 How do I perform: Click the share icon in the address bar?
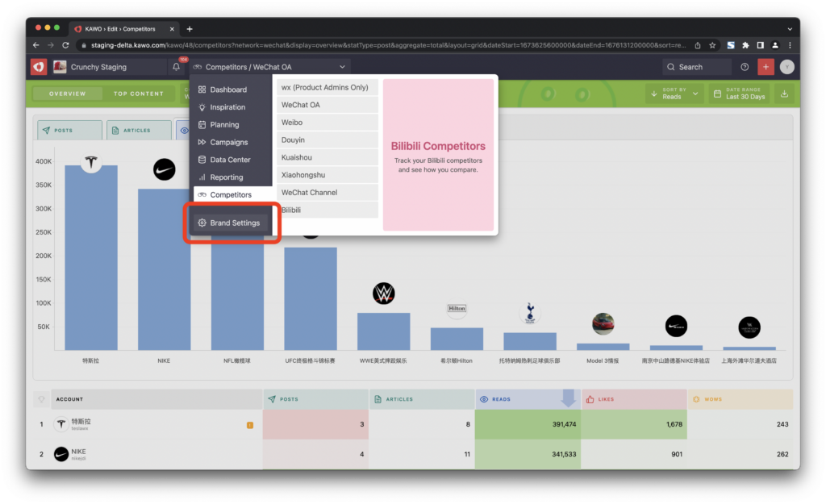[698, 45]
